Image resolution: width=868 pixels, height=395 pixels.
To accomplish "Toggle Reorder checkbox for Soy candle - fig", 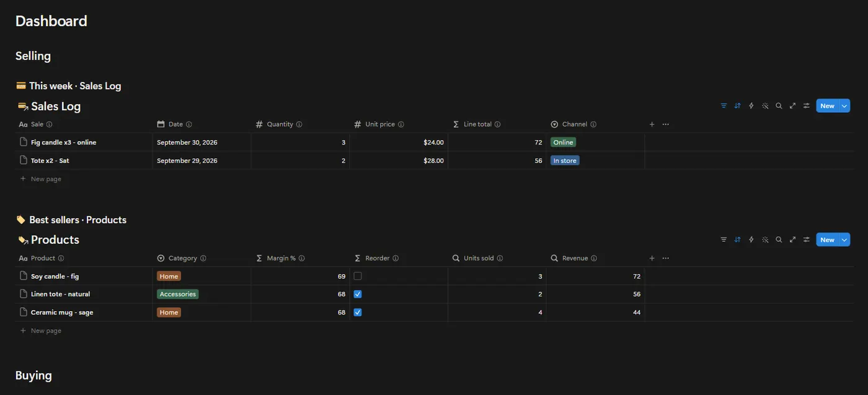I will [358, 276].
